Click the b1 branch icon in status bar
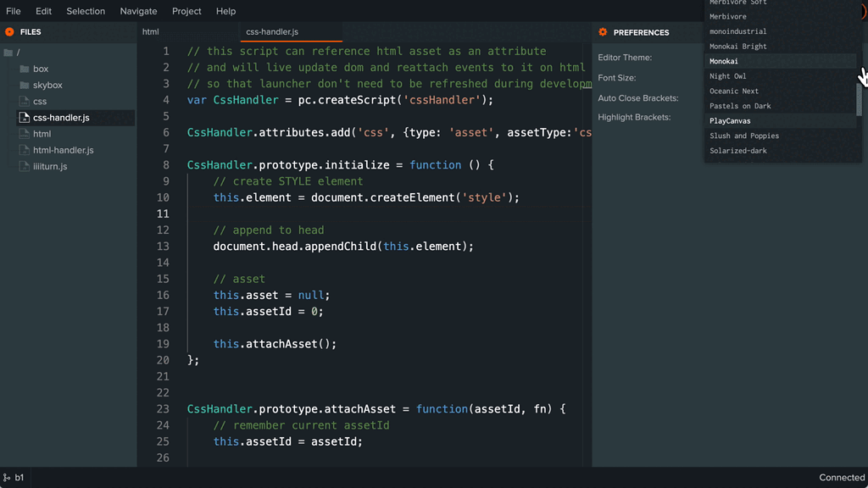Viewport: 868px width, 488px height. 8,478
